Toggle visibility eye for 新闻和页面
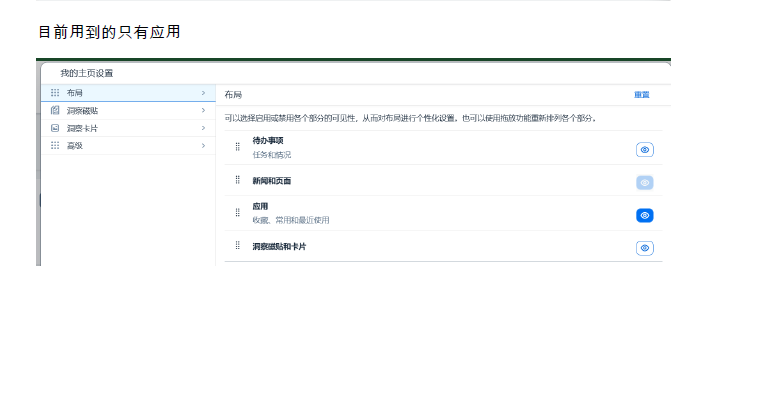 [645, 182]
